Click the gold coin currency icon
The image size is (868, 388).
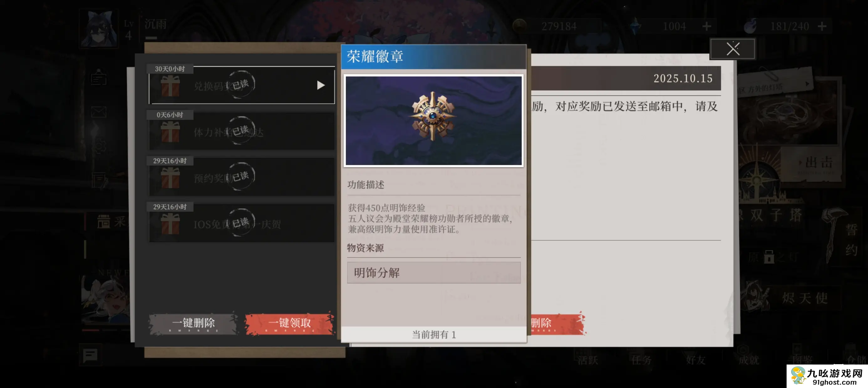[520, 26]
